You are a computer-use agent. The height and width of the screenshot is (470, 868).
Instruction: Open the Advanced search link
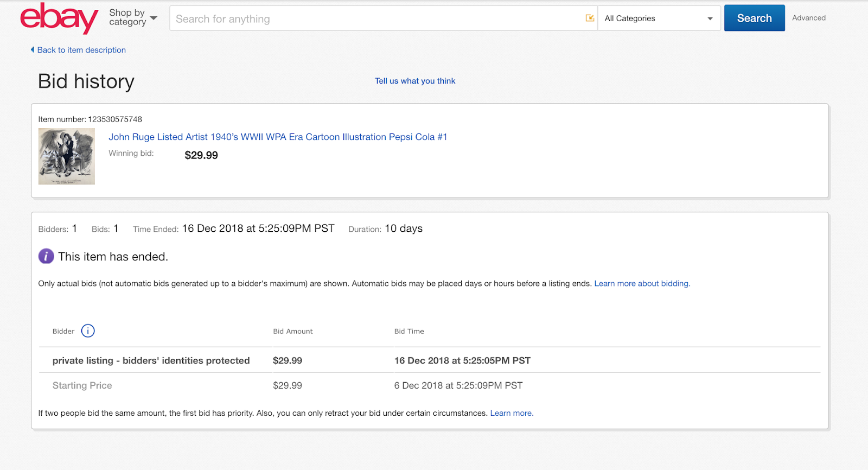(x=808, y=18)
